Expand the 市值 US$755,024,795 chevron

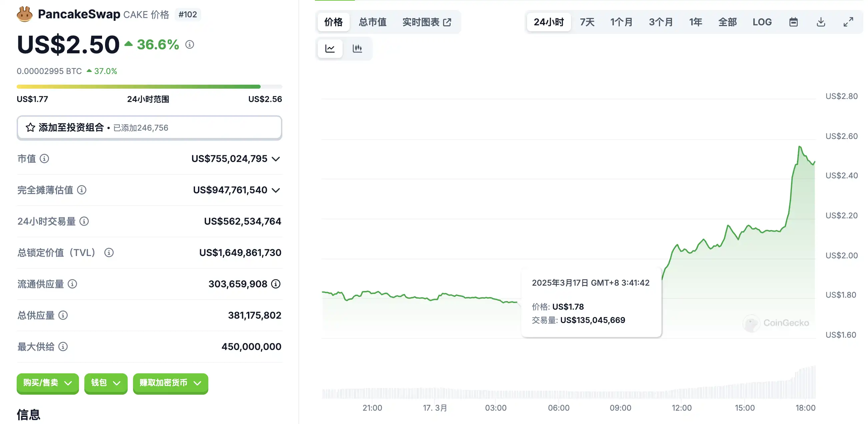[x=276, y=159]
